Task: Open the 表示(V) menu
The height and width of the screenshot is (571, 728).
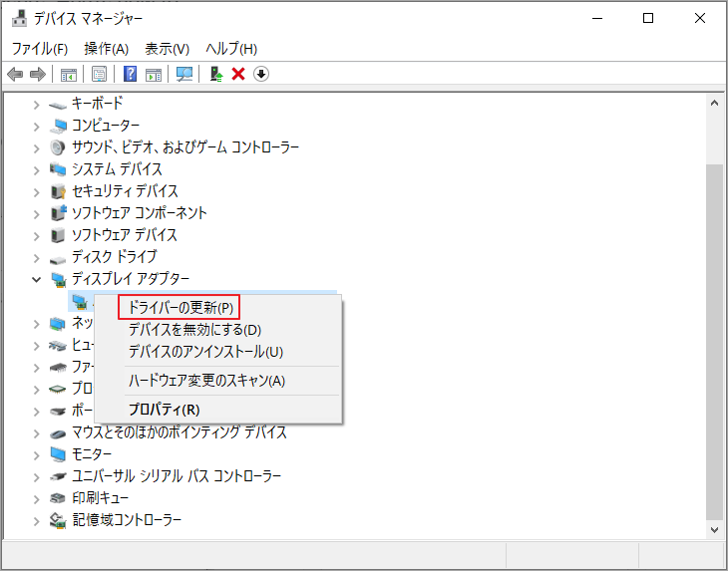Action: tap(168, 49)
